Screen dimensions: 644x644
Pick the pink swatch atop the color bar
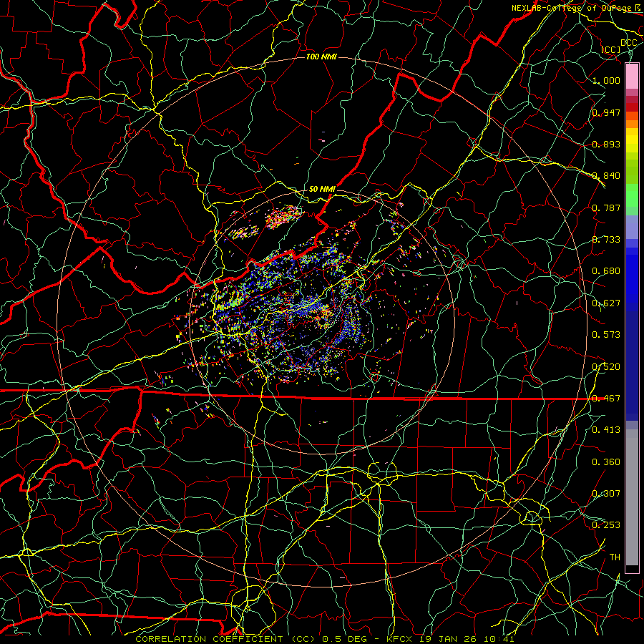[632, 77]
